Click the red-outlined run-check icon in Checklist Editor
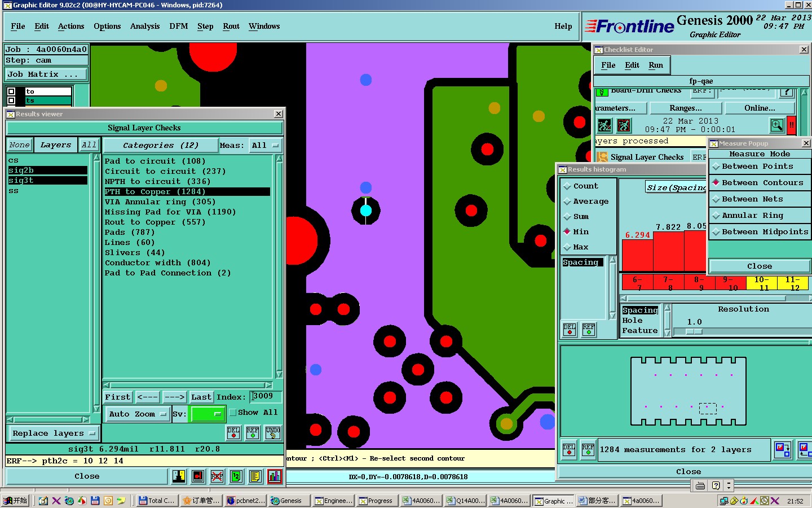This screenshot has height=508, width=812. tap(624, 125)
